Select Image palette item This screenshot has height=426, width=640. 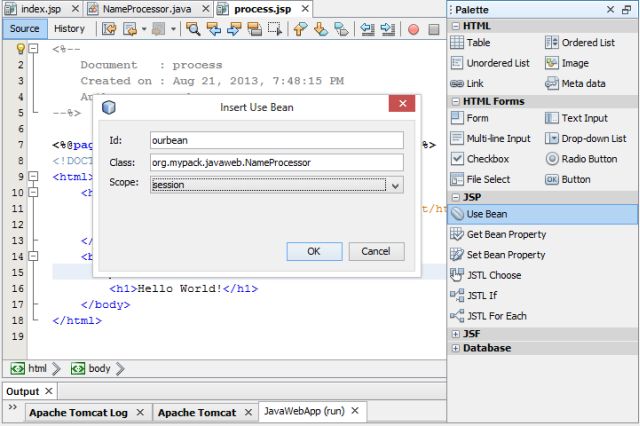tap(567, 63)
